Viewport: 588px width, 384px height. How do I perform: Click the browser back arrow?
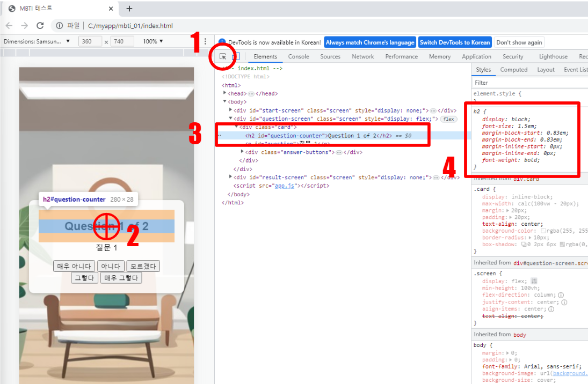tap(9, 26)
